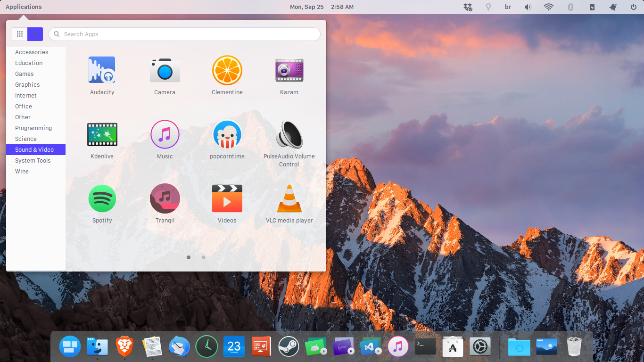Open Visual Studio Code from the dock

coord(370,347)
